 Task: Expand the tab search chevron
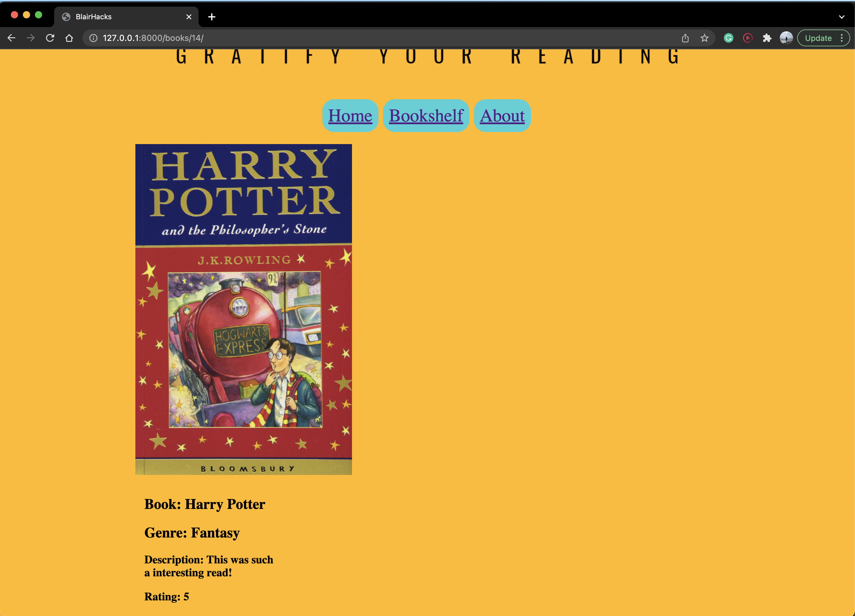[x=841, y=17]
